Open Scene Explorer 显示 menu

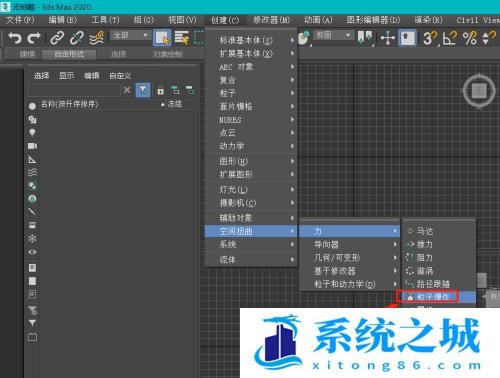(66, 76)
